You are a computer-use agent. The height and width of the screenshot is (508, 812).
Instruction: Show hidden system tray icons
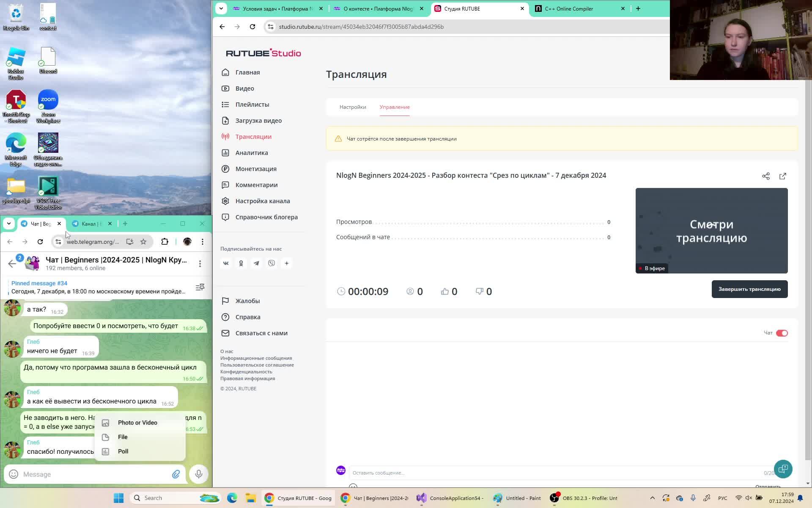tap(652, 498)
